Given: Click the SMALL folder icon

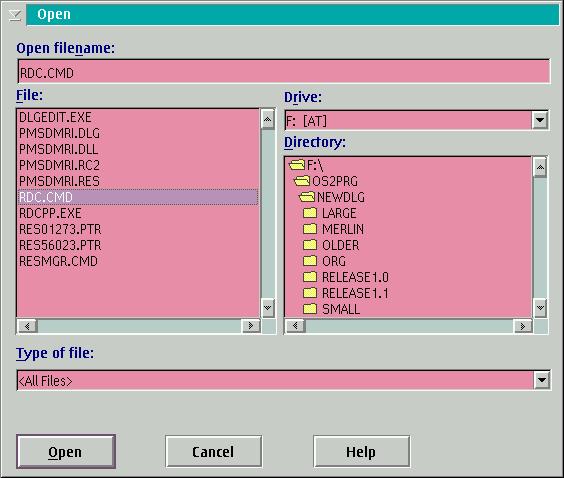Looking at the screenshot, I should coord(310,309).
